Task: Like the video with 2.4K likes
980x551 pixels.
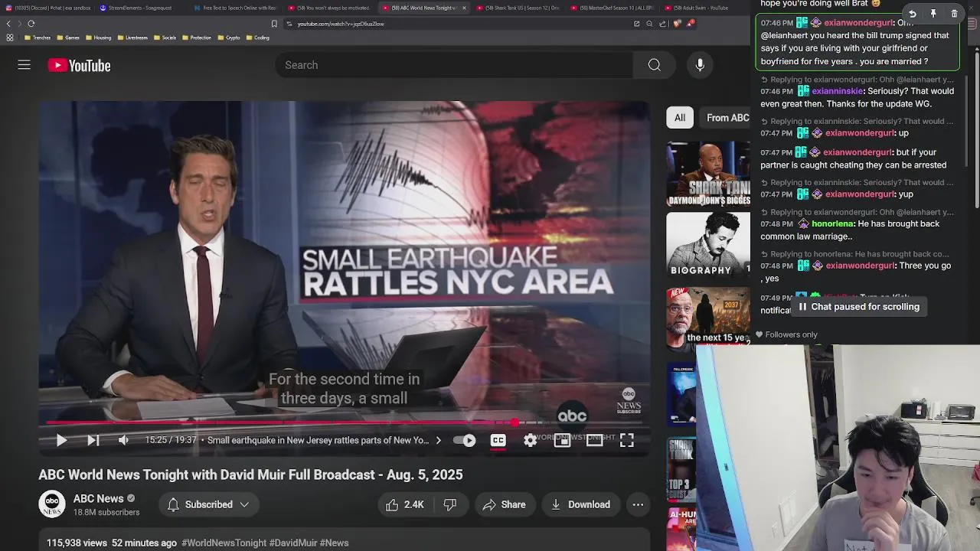Action: (x=405, y=504)
